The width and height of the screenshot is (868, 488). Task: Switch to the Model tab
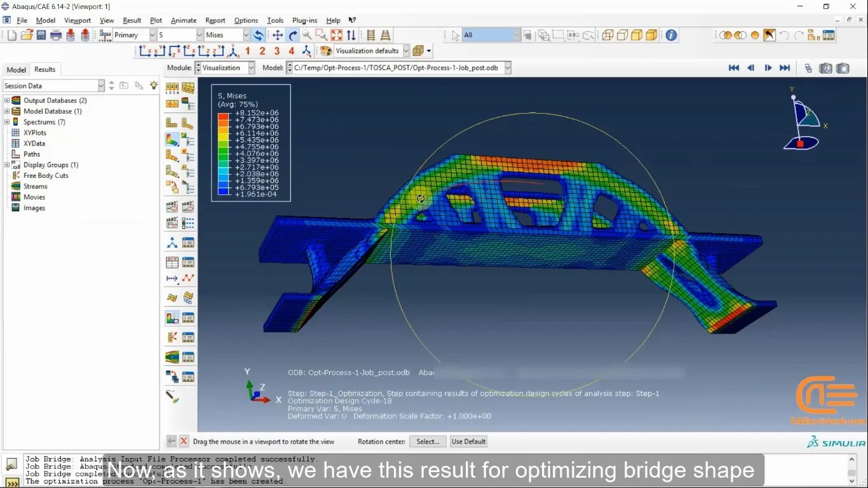point(17,70)
